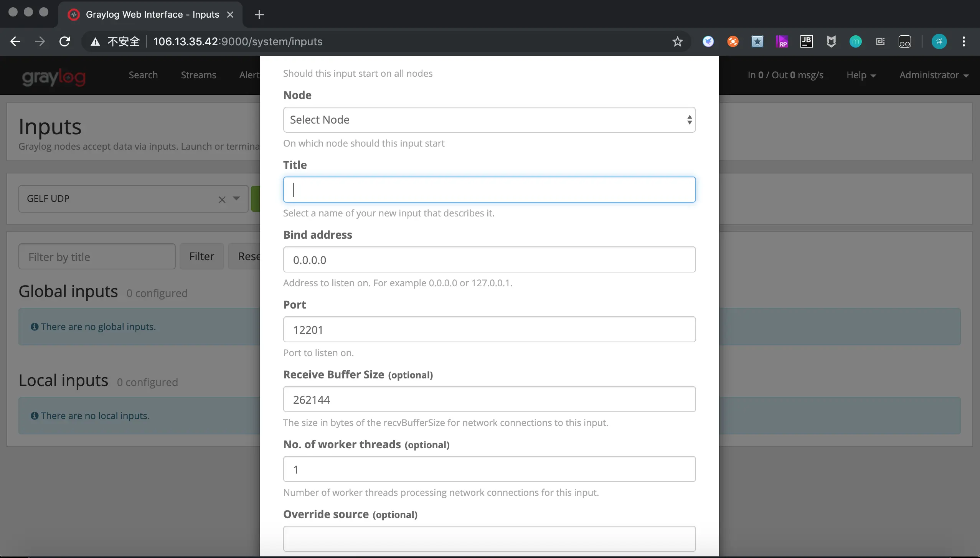Click the browser back arrow
This screenshot has height=558, width=980.
click(15, 41)
